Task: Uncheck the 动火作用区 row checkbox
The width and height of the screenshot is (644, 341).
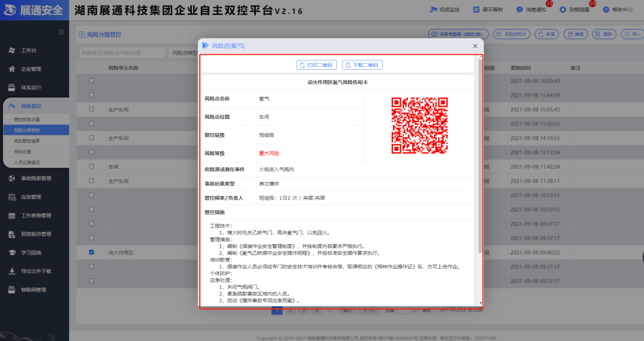Action: tap(91, 253)
